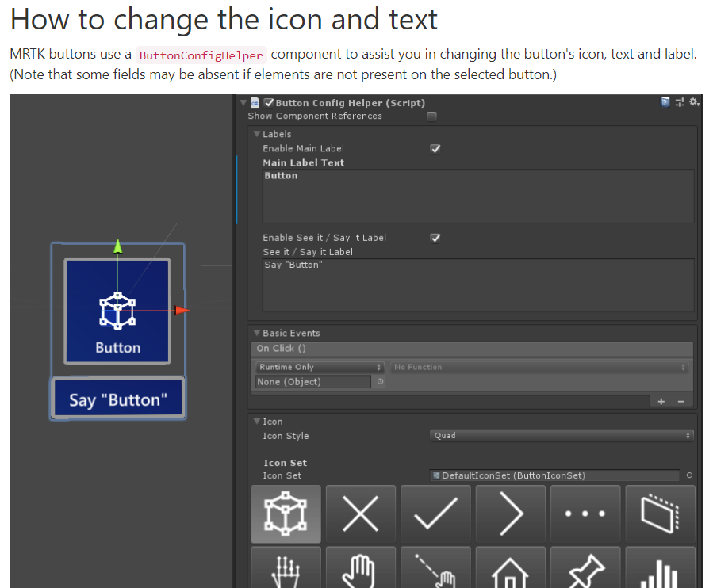Click Main Label Text field containing Button

(478, 197)
